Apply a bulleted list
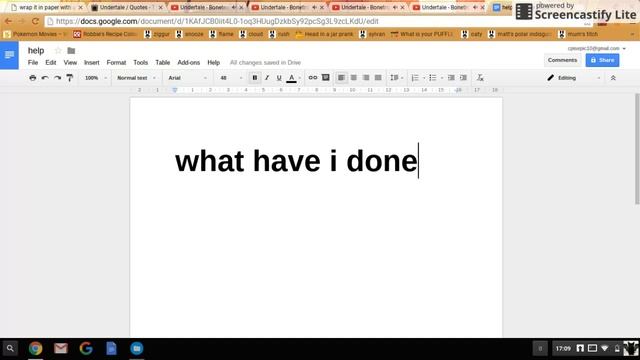 [x=433, y=78]
